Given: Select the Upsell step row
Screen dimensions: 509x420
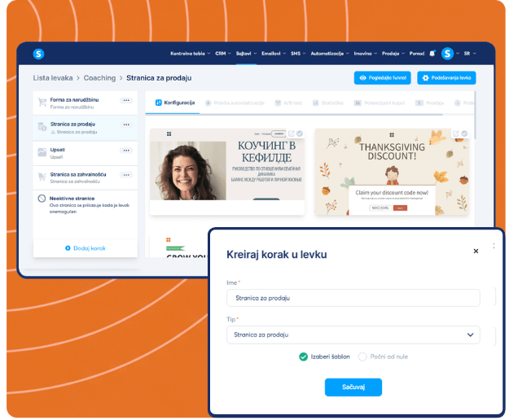Looking at the screenshot, I should 85,153.
